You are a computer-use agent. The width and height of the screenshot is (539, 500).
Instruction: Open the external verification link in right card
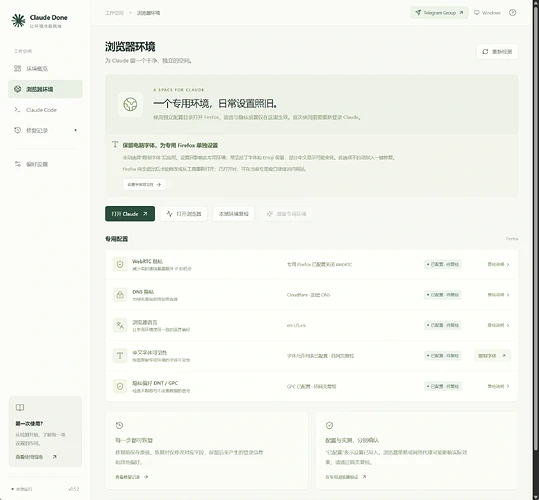click(x=346, y=477)
